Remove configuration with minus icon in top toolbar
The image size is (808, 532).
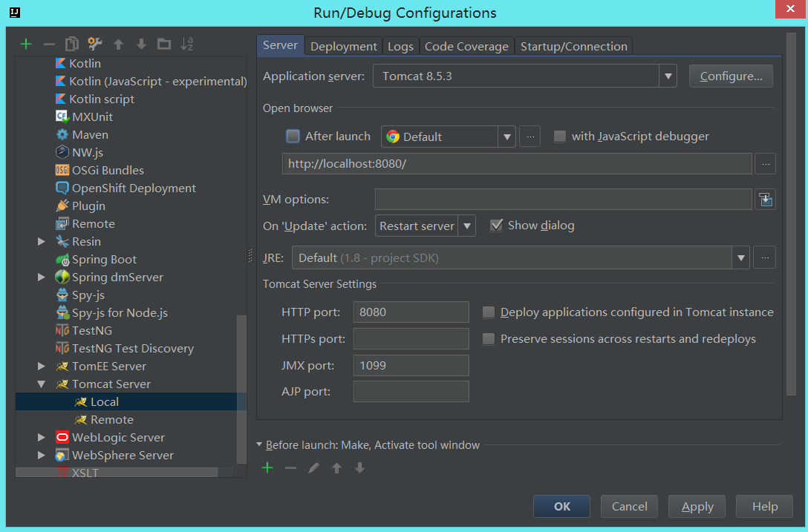49,45
